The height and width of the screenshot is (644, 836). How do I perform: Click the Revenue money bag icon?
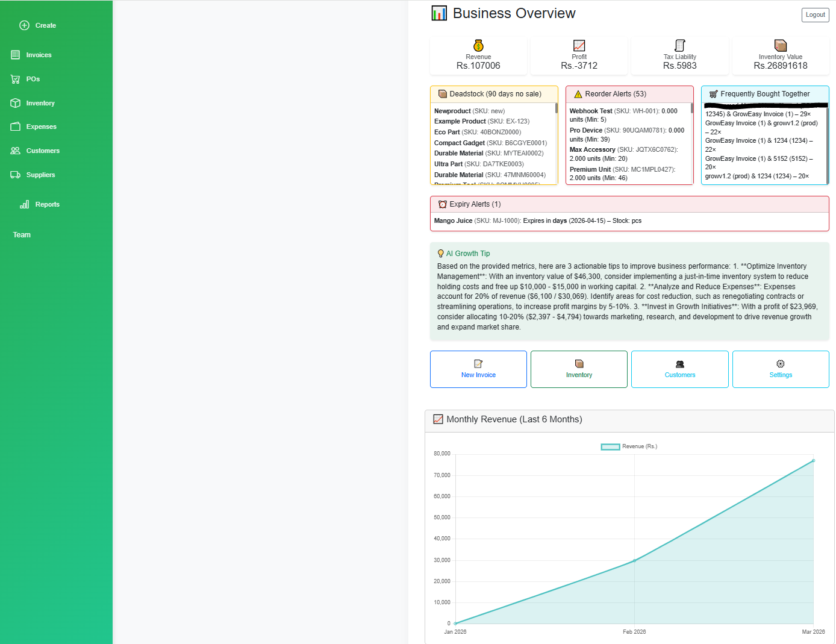tap(478, 46)
